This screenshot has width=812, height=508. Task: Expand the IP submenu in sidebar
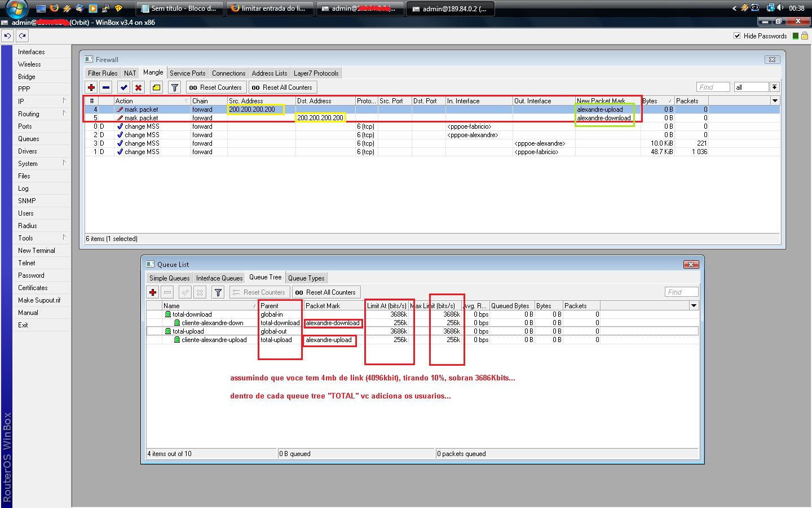[x=64, y=101]
